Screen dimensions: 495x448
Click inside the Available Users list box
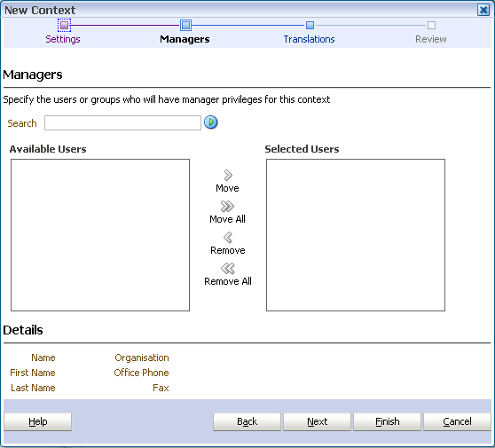pos(100,235)
